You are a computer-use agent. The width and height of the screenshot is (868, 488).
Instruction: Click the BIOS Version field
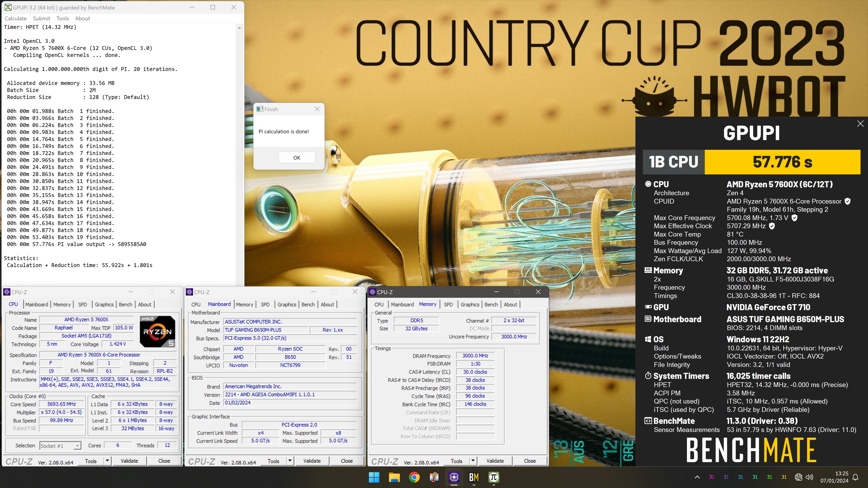click(x=290, y=394)
